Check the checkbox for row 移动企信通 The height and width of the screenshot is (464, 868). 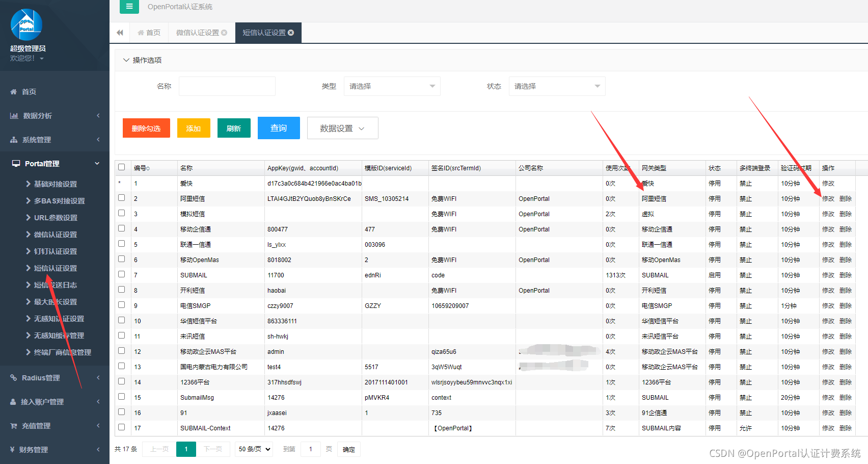pos(121,228)
